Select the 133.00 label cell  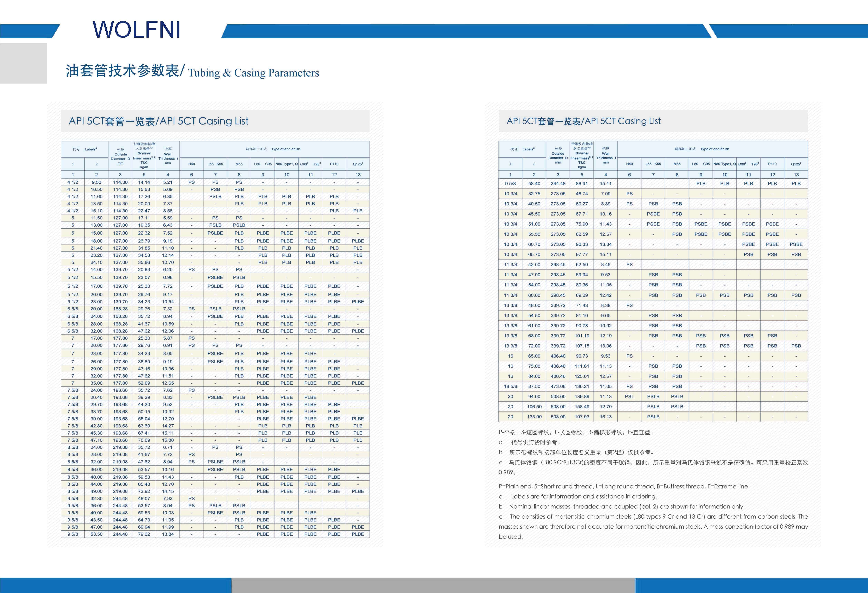point(534,417)
